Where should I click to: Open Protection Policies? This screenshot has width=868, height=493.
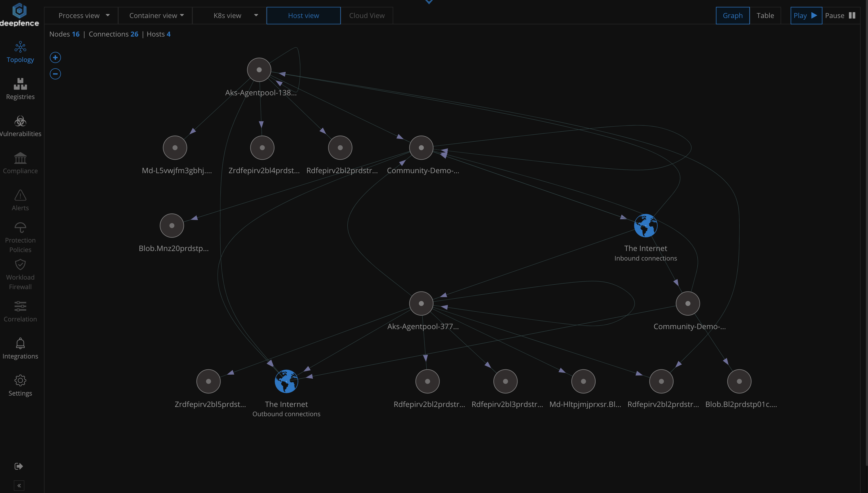(x=20, y=237)
